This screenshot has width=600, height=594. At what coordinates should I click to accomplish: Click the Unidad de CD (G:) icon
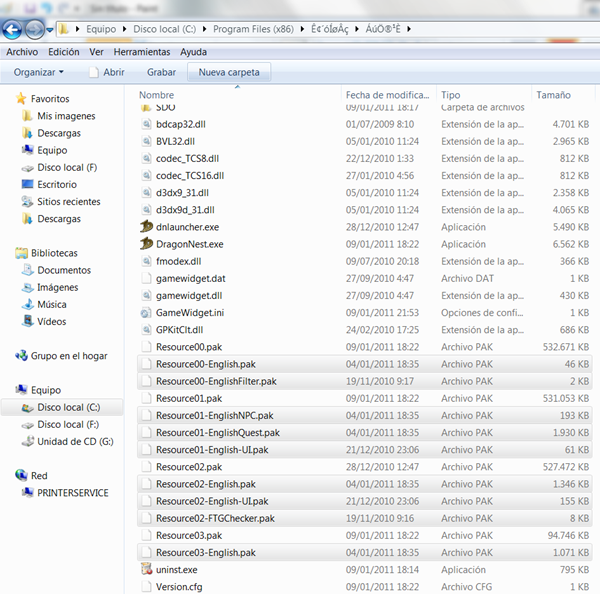pyautogui.click(x=27, y=441)
